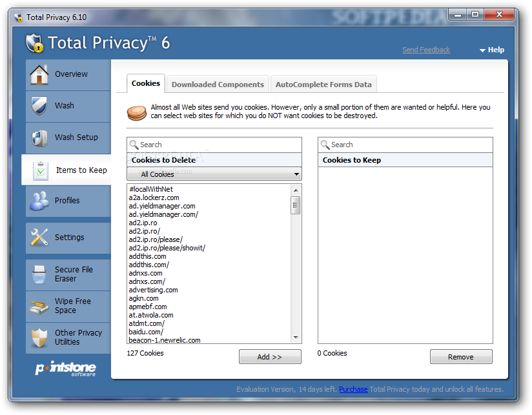Click the 0 Cookies count text
The height and width of the screenshot is (415, 532).
(x=332, y=353)
